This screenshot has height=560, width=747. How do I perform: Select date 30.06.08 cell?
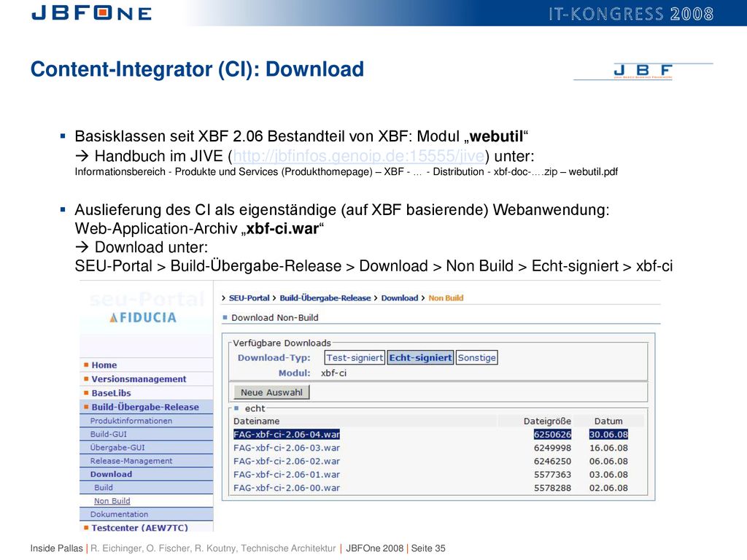point(608,435)
